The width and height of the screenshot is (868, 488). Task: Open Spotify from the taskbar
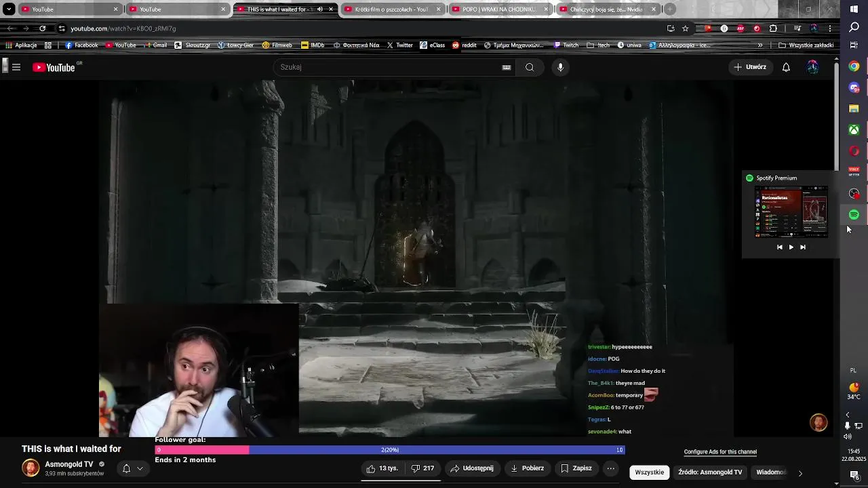pos(854,214)
